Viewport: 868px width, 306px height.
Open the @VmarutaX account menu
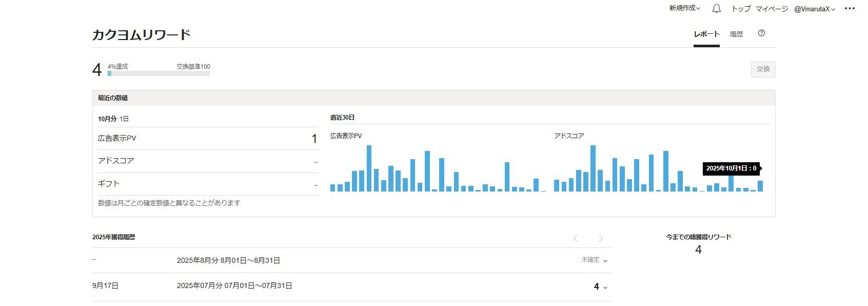tap(815, 9)
